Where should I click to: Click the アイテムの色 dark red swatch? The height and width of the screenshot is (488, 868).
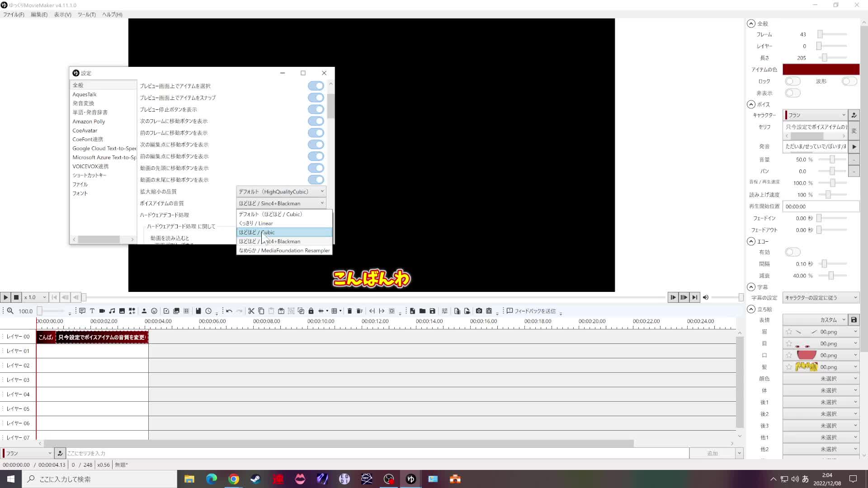821,70
